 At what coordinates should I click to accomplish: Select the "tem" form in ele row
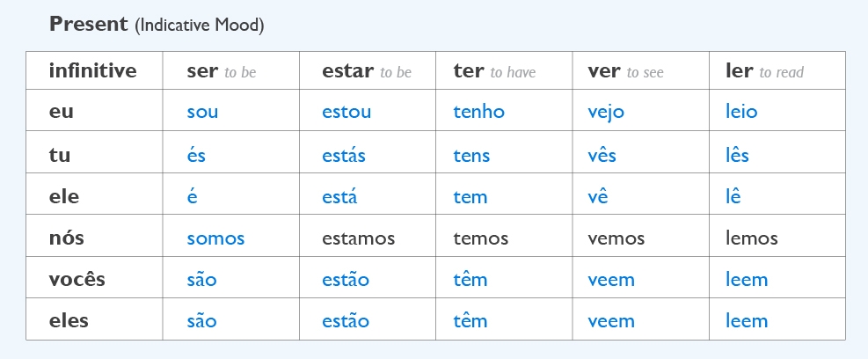470,197
